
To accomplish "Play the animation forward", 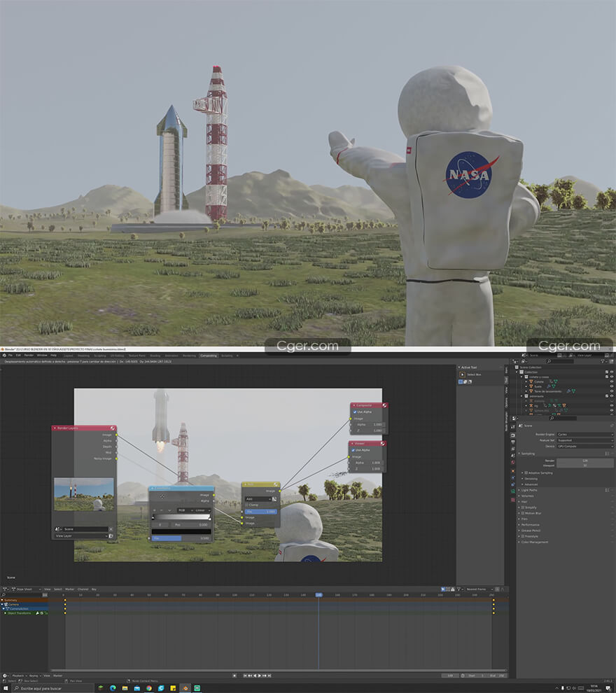I will click(260, 675).
